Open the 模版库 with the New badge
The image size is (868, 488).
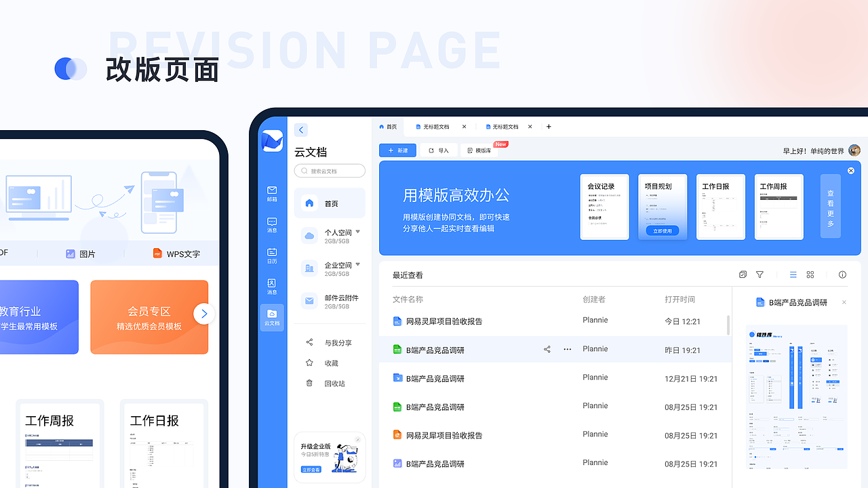479,150
